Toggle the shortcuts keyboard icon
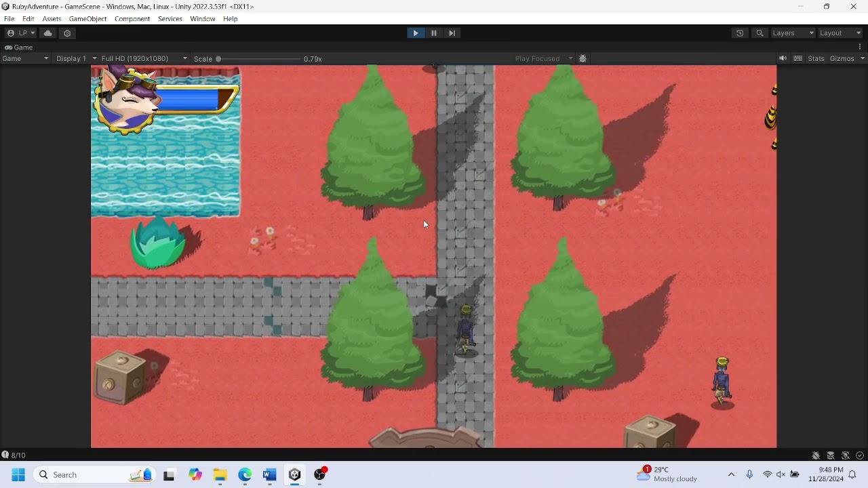 click(798, 58)
